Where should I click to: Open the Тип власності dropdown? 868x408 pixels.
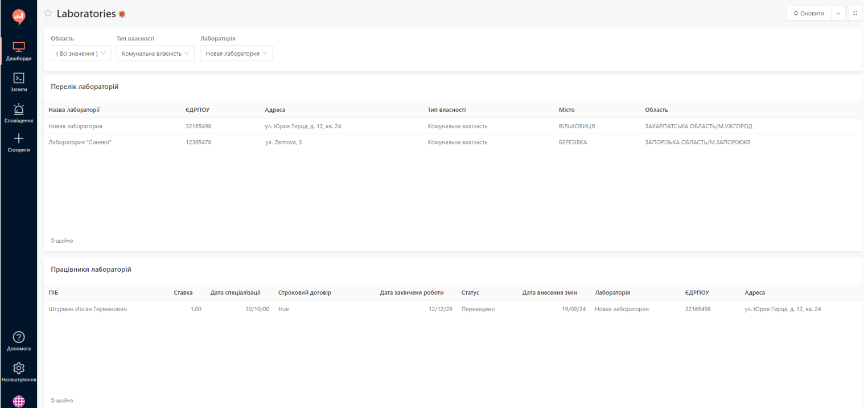coord(155,54)
